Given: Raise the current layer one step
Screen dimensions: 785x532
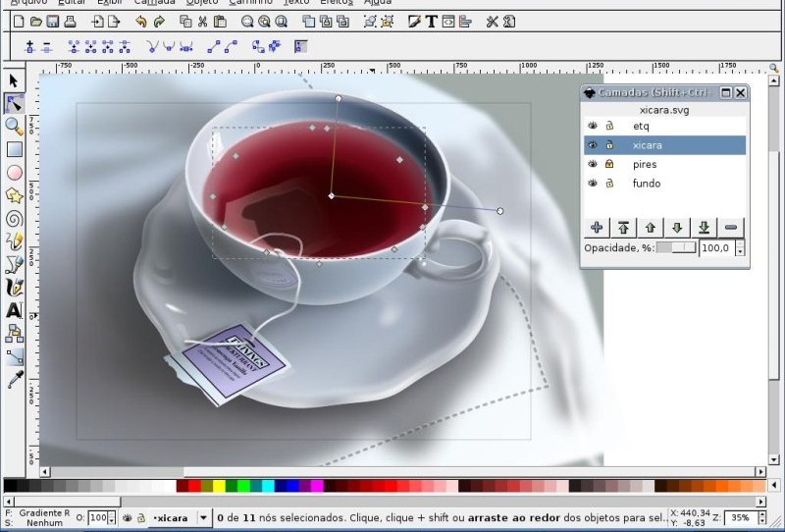Looking at the screenshot, I should point(651,228).
